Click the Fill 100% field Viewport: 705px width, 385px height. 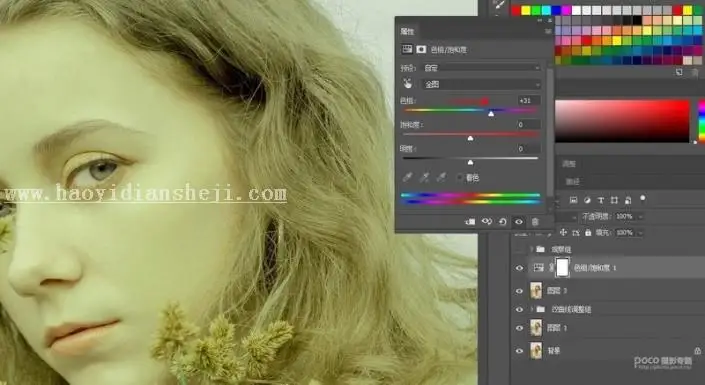click(625, 233)
